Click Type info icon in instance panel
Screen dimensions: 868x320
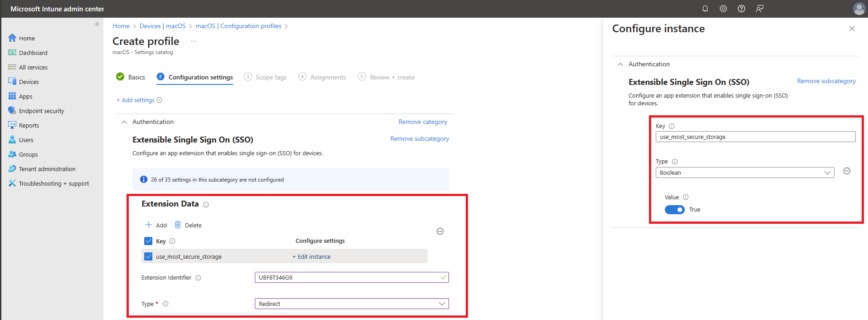(675, 162)
